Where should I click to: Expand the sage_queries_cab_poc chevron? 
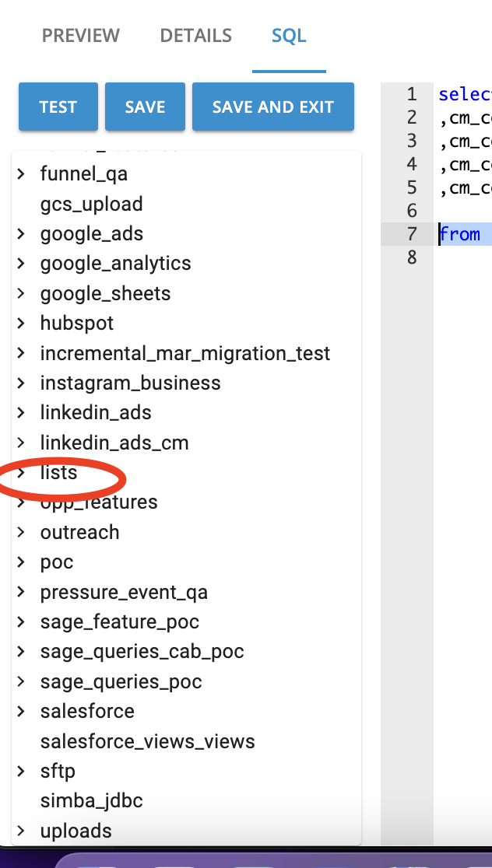point(21,651)
